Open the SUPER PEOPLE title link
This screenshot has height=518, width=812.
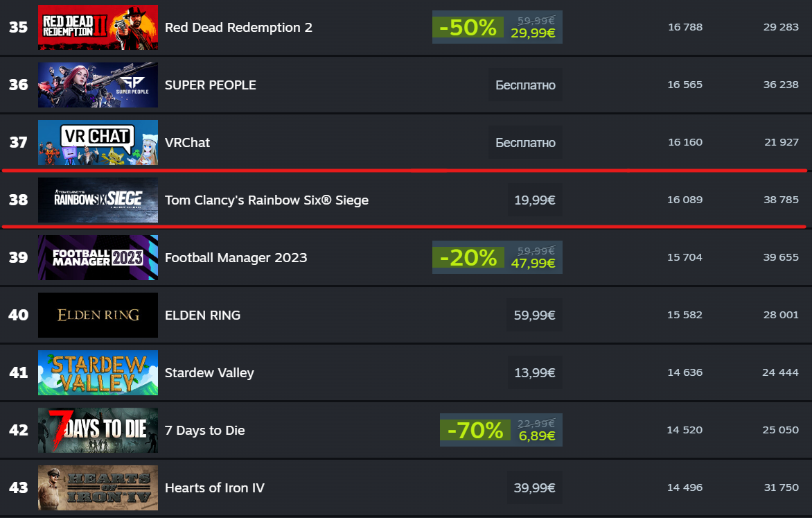point(211,85)
